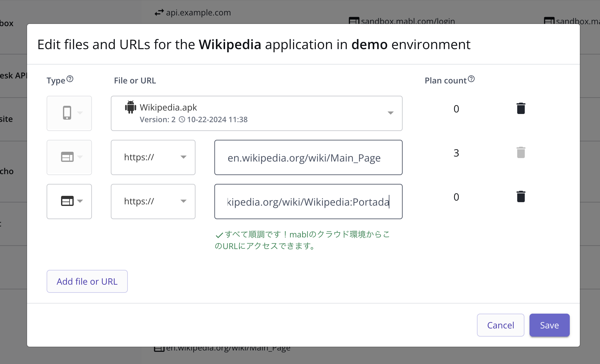Open the web type dropdown for Portada row
The height and width of the screenshot is (364, 600).
(69, 202)
